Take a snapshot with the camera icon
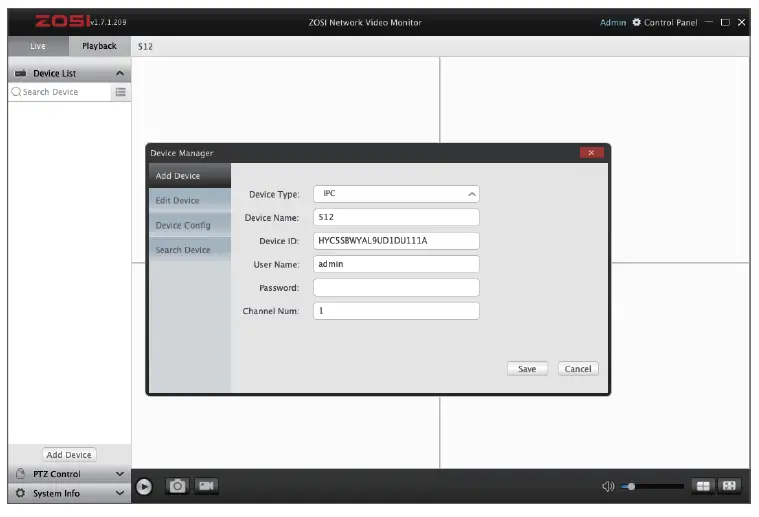The image size is (759, 517). click(177, 486)
